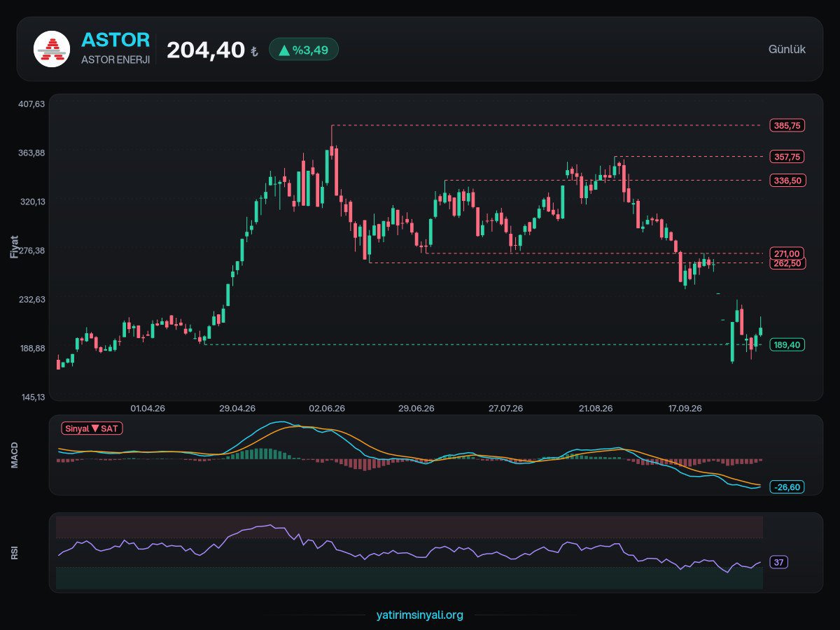
Task: Click the 320,13 price axis label
Action: [x=31, y=202]
